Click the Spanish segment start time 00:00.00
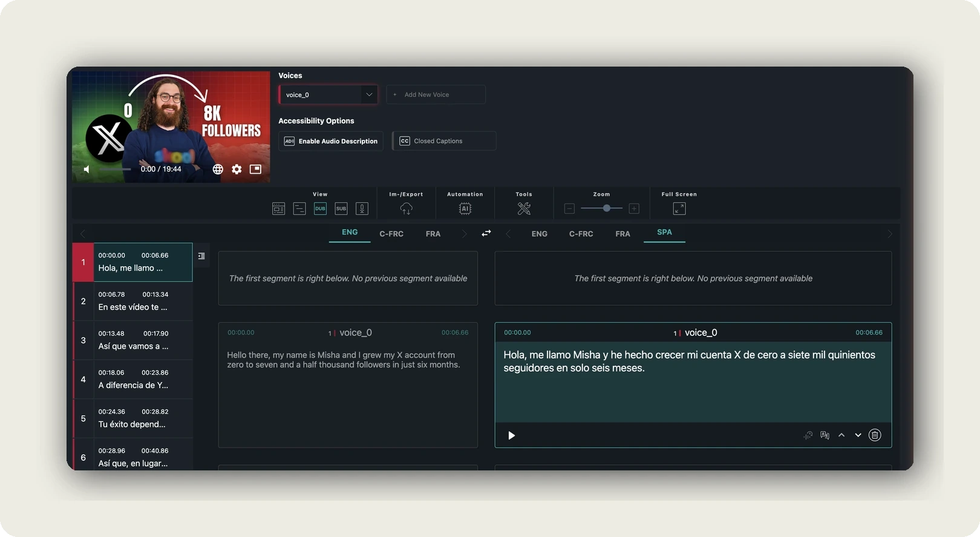The image size is (980, 537). click(517, 332)
